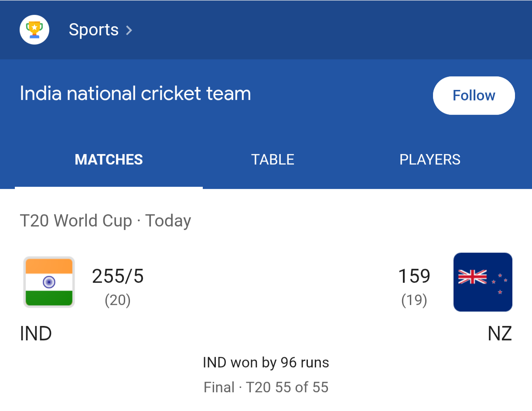
Task: Click the NZ team name
Action: point(499,334)
